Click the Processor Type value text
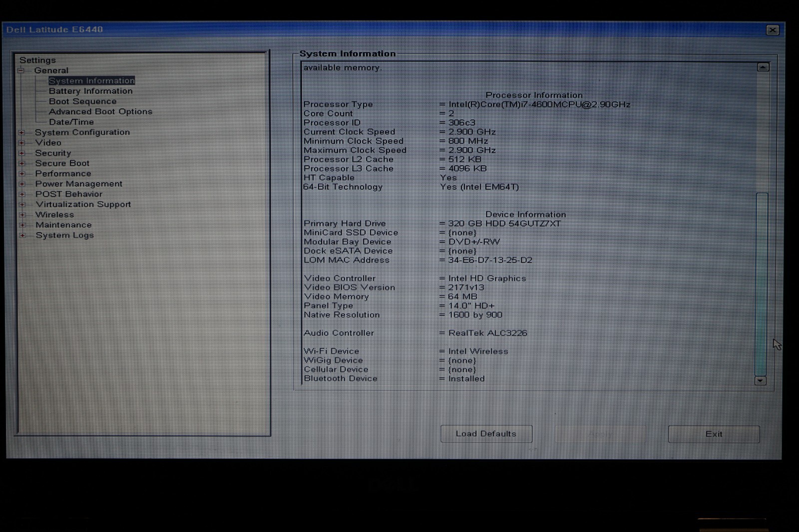The width and height of the screenshot is (799, 532). 539,105
